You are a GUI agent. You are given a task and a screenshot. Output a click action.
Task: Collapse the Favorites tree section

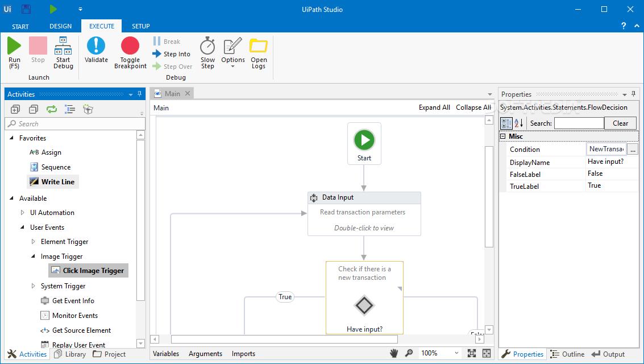[11, 138]
